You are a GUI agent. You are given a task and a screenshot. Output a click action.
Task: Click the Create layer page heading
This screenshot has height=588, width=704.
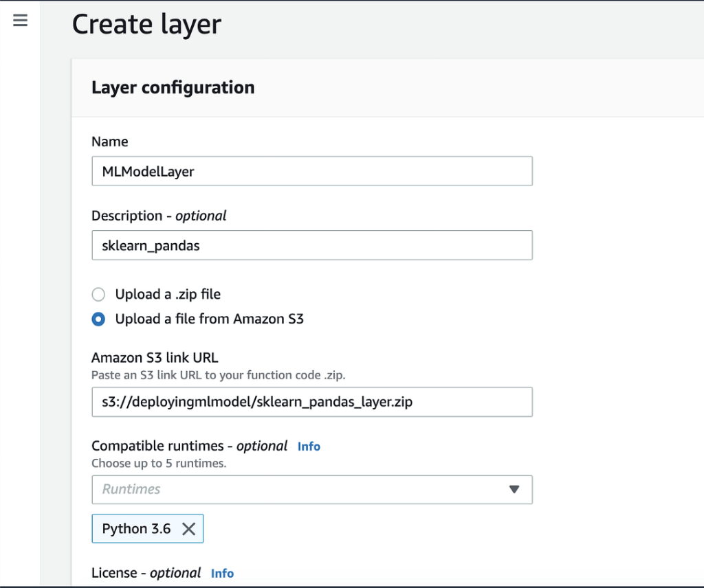[146, 24]
